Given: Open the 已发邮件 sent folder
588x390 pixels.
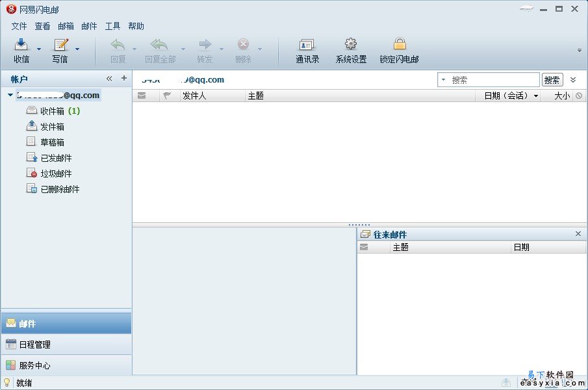Looking at the screenshot, I should click(49, 158).
